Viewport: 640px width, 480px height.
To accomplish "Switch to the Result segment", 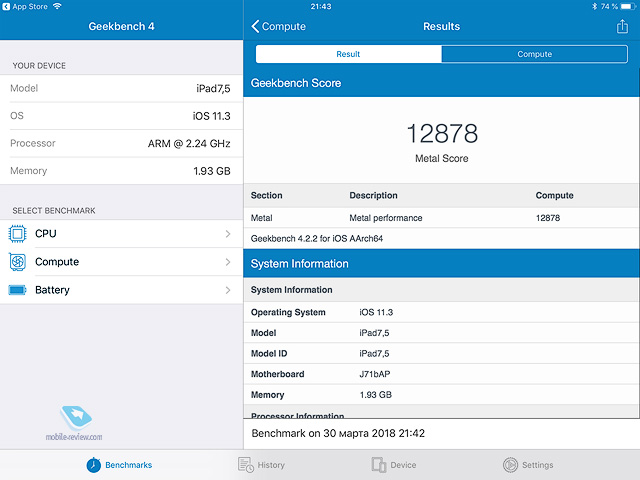I will (x=349, y=54).
